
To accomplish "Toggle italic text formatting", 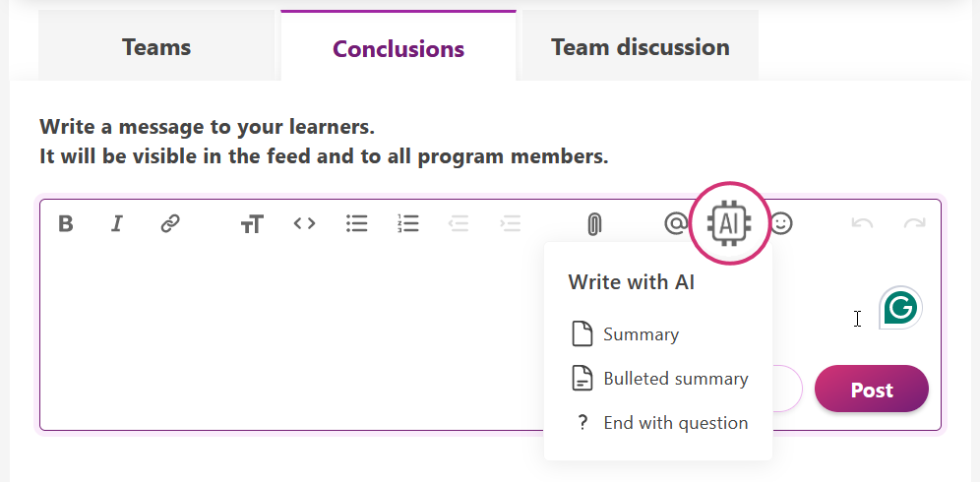I will coord(117,224).
